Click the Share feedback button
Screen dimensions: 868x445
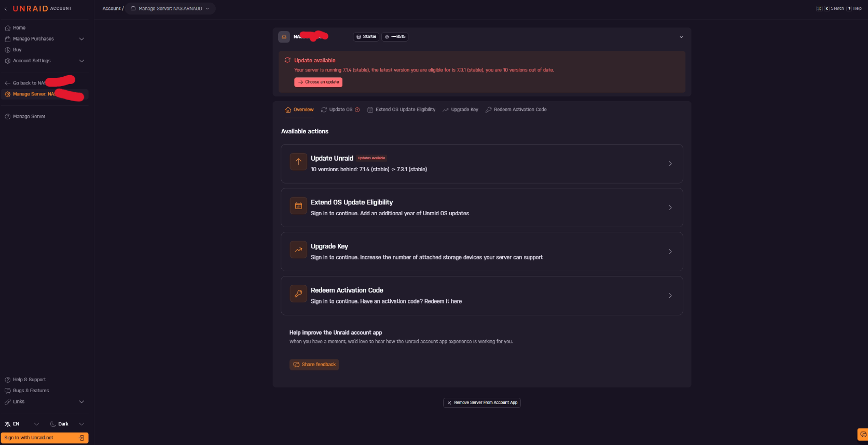click(314, 365)
